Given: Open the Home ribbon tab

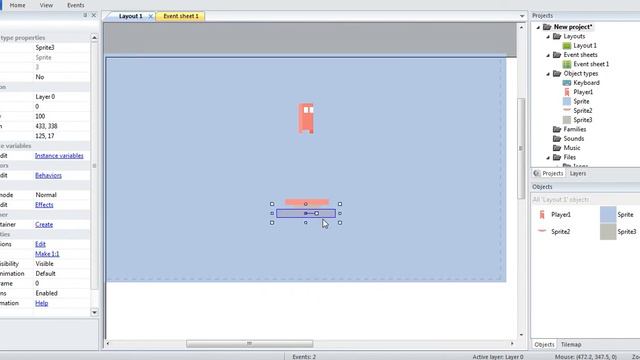Looking at the screenshot, I should (17, 5).
